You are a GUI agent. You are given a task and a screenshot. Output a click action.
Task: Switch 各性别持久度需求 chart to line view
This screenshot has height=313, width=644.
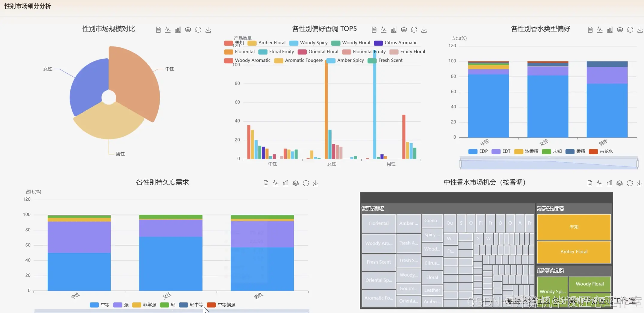tap(276, 183)
